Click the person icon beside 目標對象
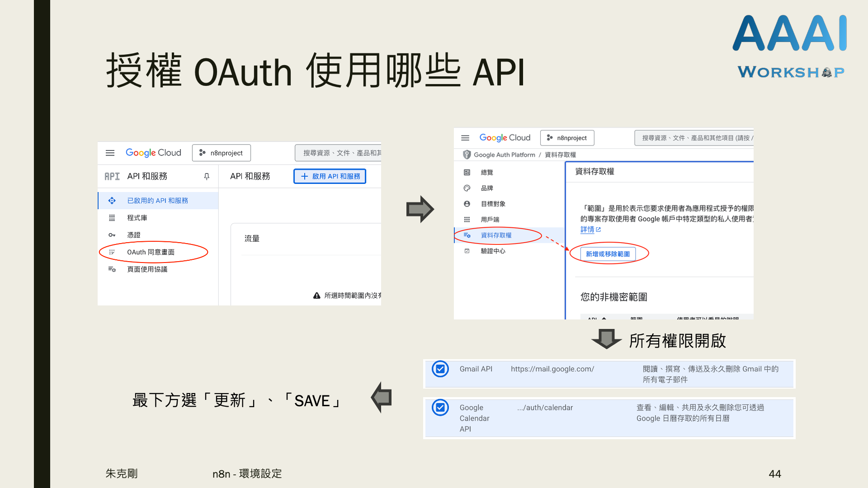Viewport: 868px width, 488px height. point(467,204)
